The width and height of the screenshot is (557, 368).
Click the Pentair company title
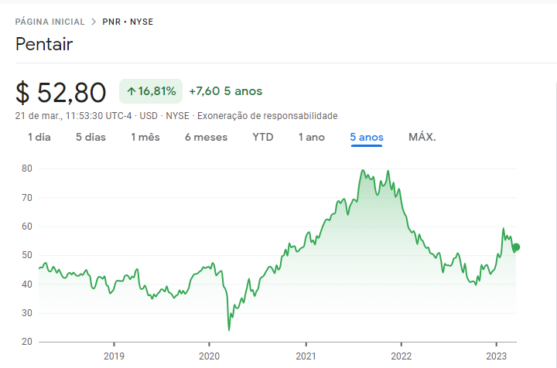click(44, 44)
